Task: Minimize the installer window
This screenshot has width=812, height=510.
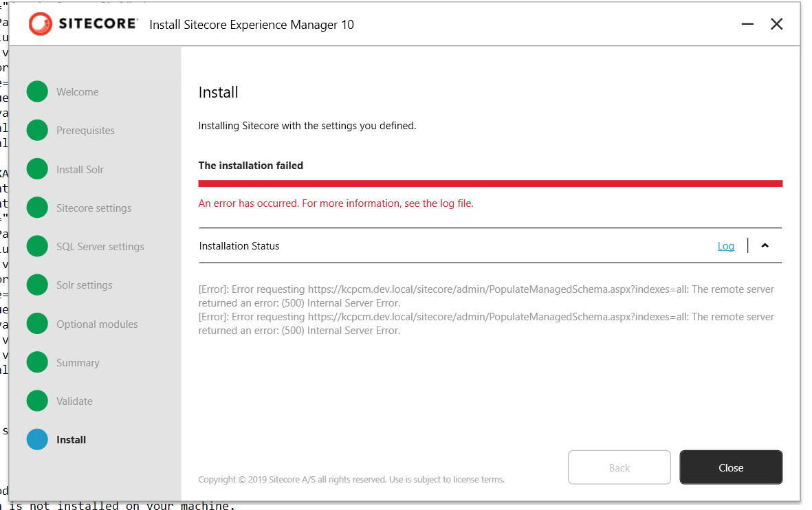Action: tap(747, 24)
